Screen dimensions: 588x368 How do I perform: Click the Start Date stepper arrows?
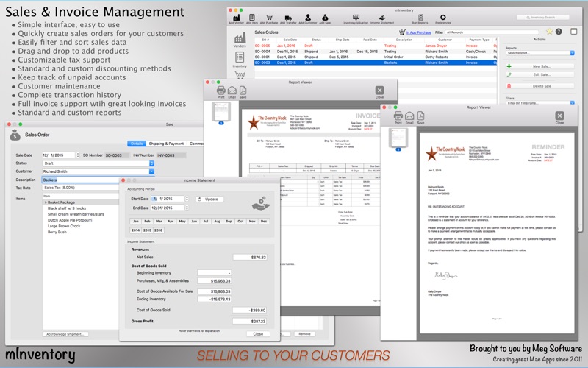187,199
